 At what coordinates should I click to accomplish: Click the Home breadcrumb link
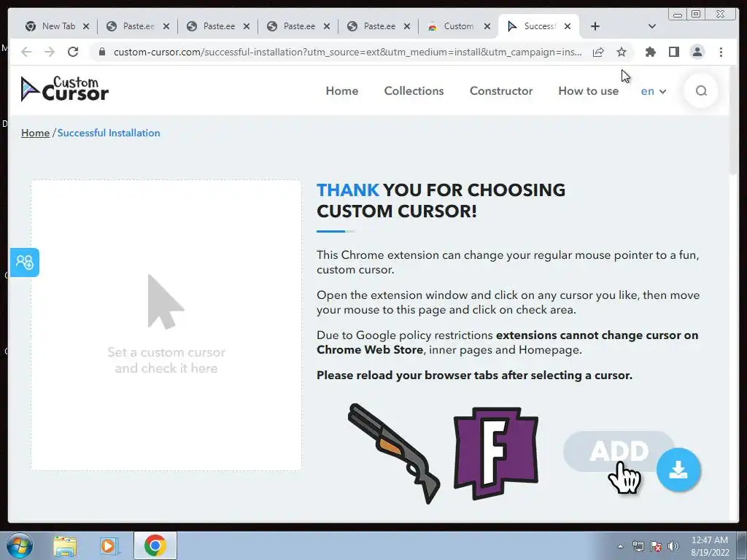tap(35, 133)
